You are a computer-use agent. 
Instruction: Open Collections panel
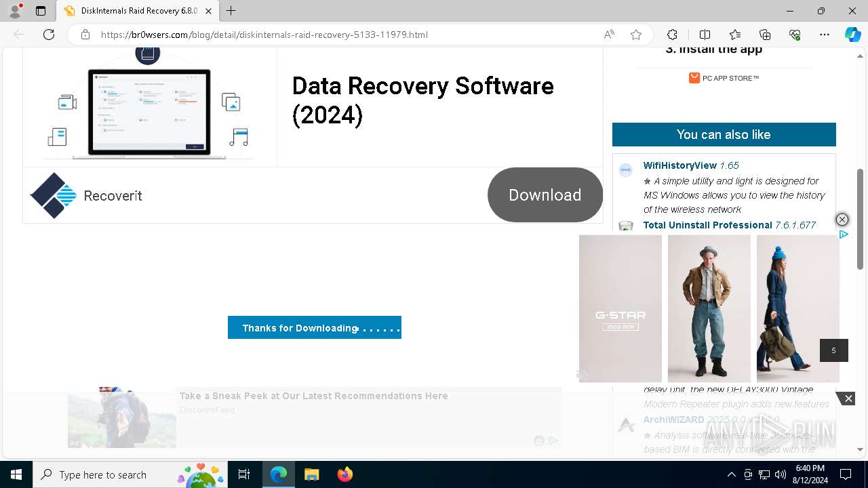point(765,35)
